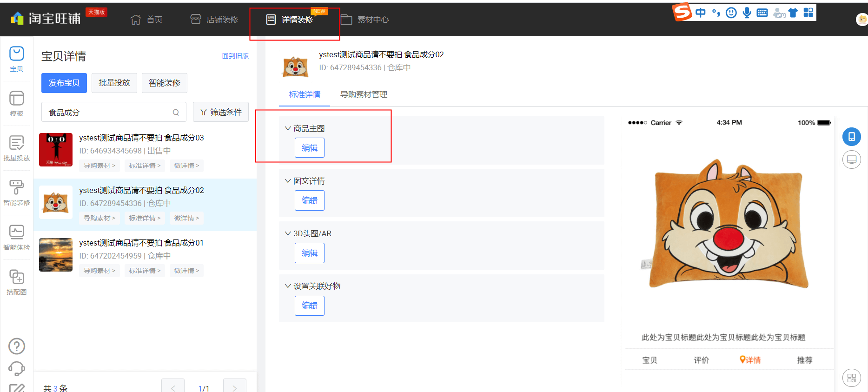The image size is (868, 392).
Task: Click 编辑 under 3D头图/AR
Action: click(310, 253)
